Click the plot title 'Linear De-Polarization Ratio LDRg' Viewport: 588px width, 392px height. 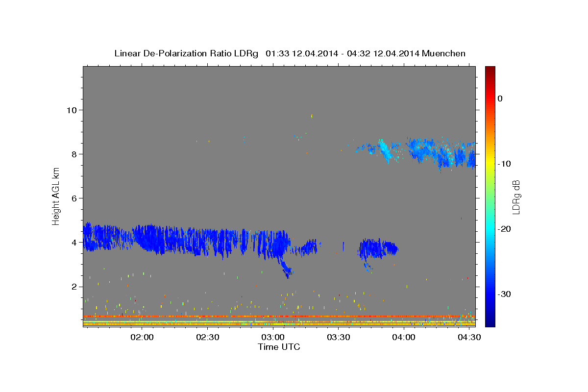point(186,53)
